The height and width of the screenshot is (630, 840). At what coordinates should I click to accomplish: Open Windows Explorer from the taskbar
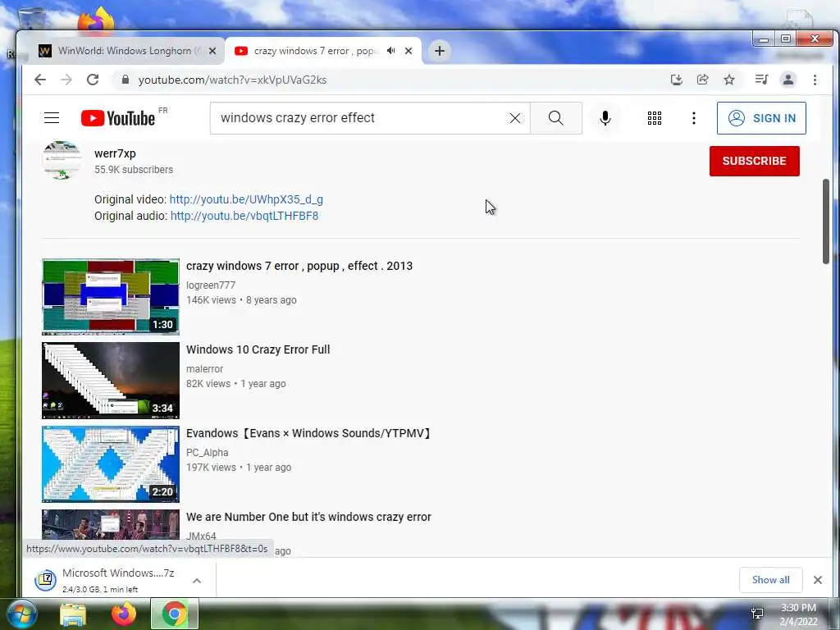pyautogui.click(x=73, y=614)
